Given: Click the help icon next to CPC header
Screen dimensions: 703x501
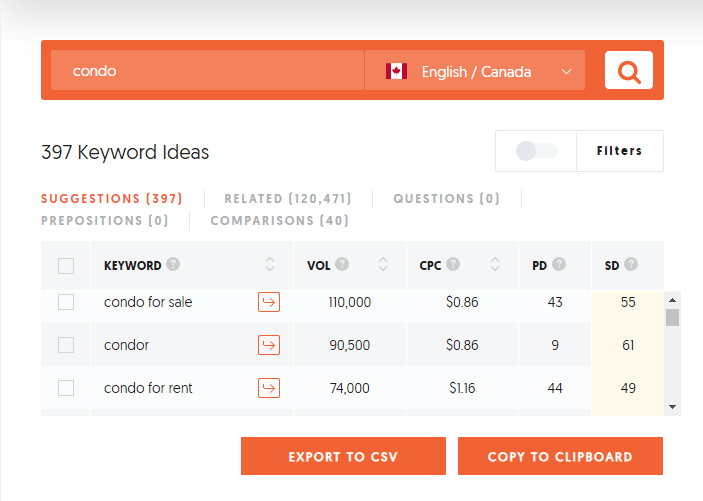Looking at the screenshot, I should [453, 265].
